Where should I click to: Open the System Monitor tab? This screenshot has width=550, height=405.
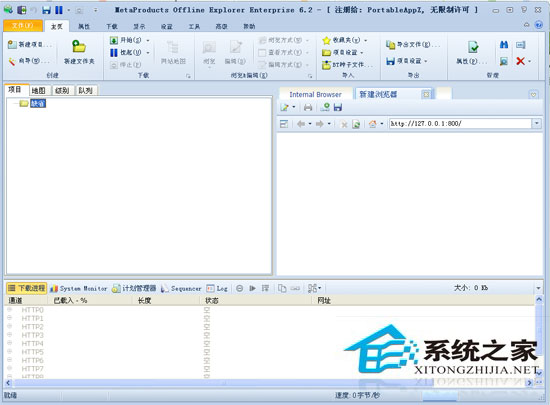point(78,289)
